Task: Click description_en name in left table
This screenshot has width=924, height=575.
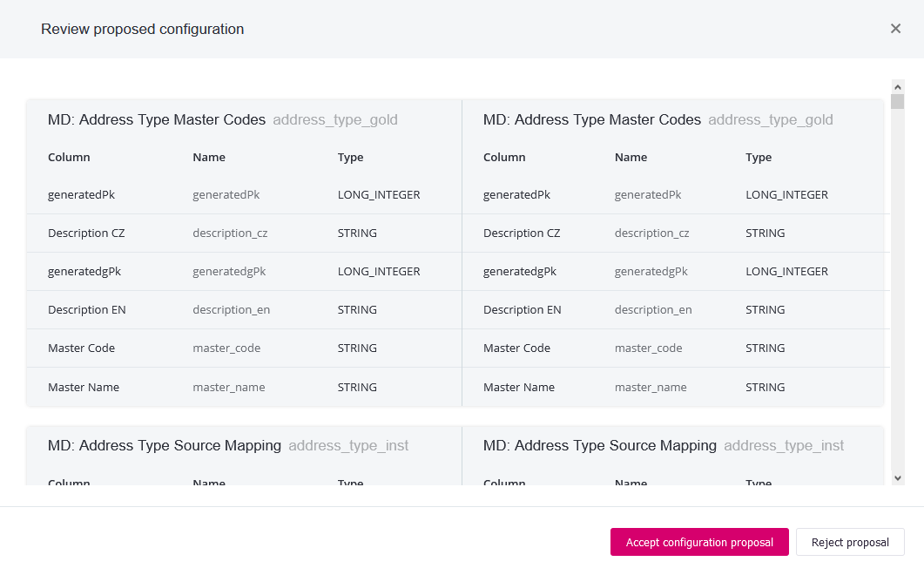Action: (231, 310)
